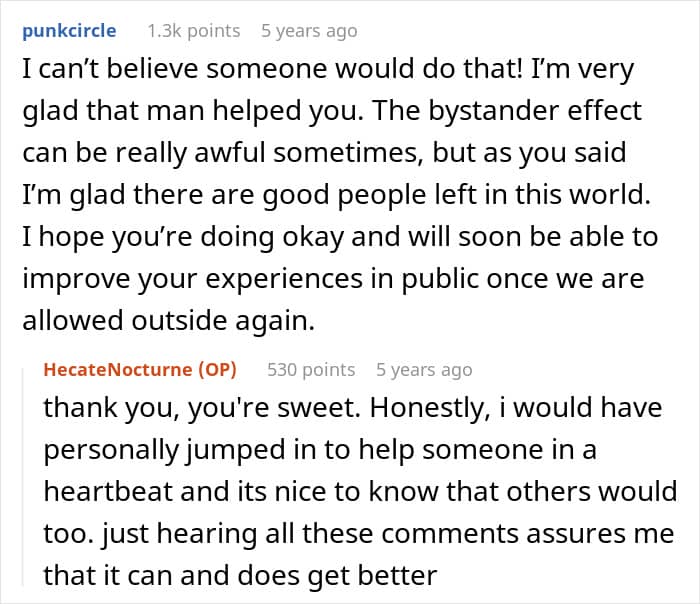Click the 530 points score
The height and width of the screenshot is (604, 700).
(311, 370)
